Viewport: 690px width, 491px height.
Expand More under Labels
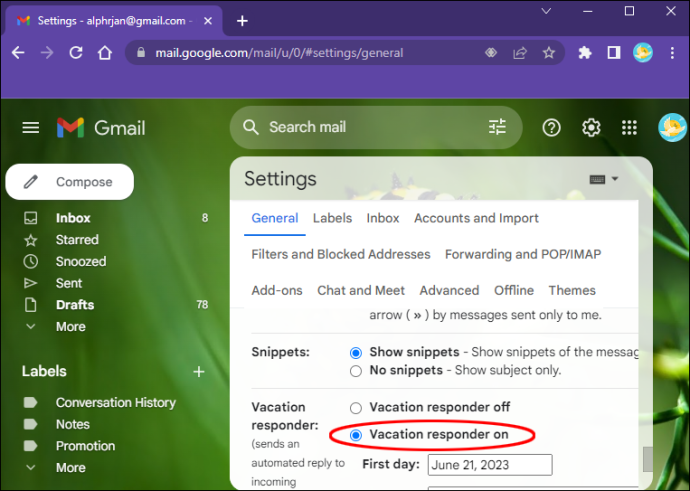70,468
